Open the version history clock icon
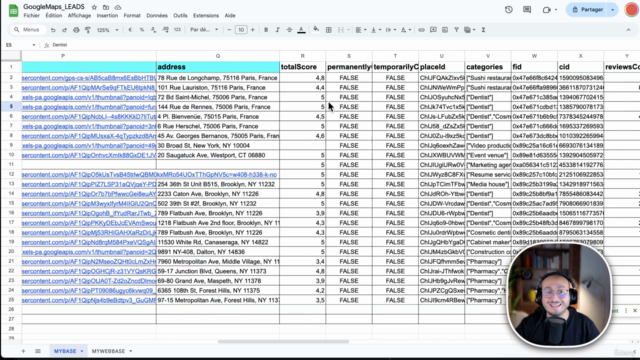The height and width of the screenshot is (360, 640). 509,9
